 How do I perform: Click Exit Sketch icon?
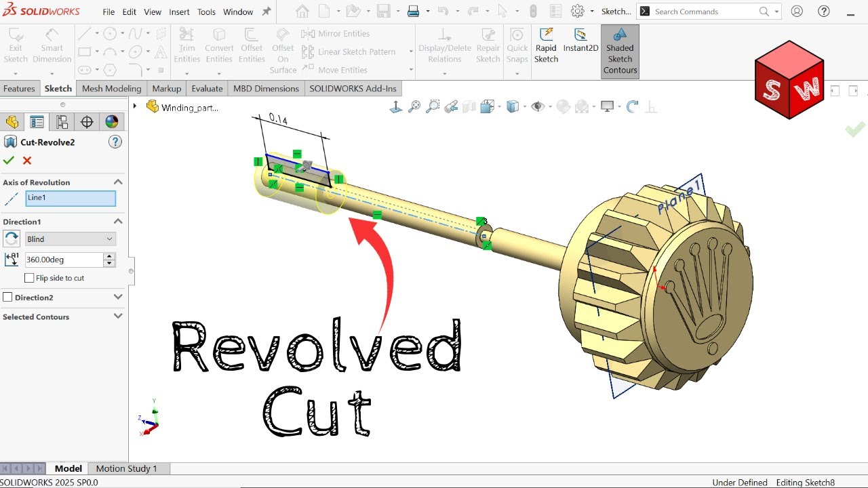tap(16, 45)
